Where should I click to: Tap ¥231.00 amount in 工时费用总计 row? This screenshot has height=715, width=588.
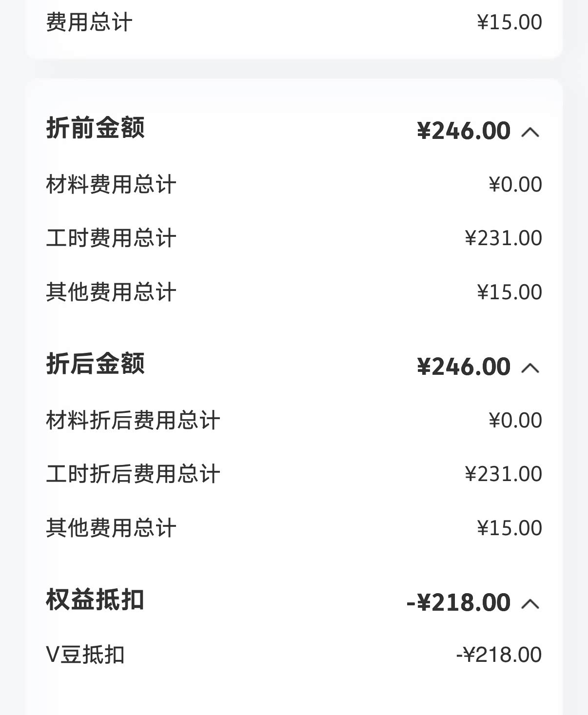click(503, 238)
